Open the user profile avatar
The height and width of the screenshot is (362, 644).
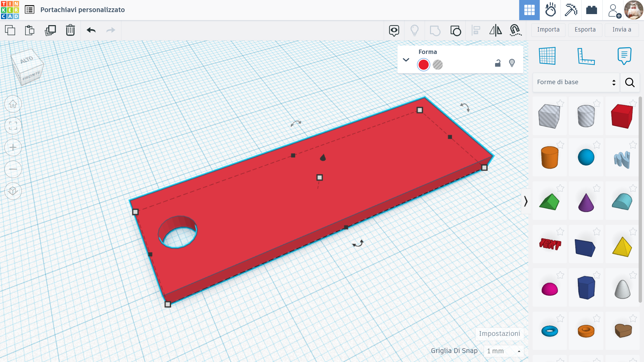coord(633,10)
